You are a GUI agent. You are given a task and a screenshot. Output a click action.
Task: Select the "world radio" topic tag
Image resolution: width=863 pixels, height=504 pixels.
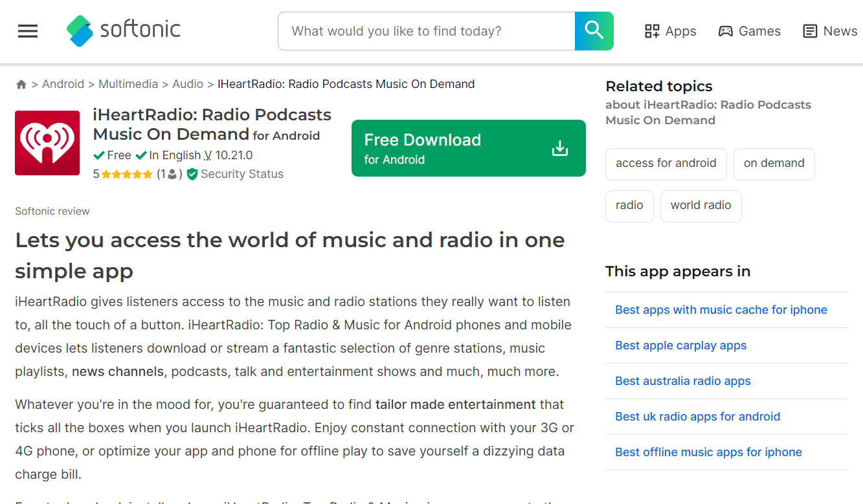click(x=701, y=206)
